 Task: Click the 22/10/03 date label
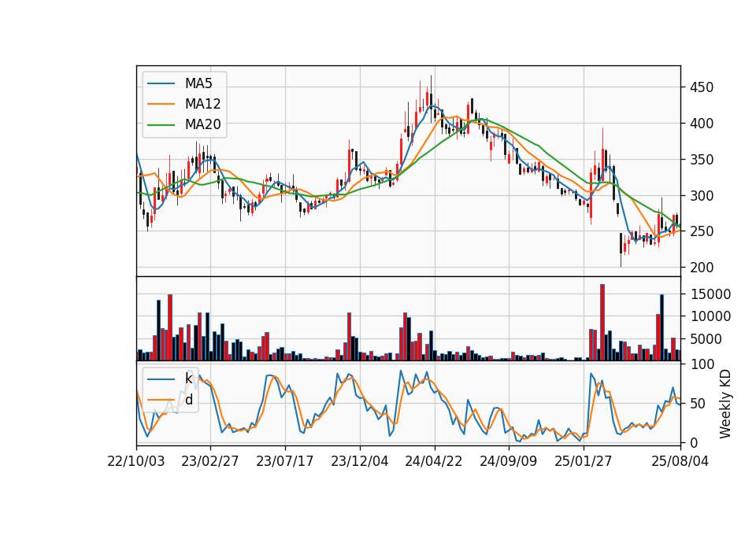[x=136, y=461]
